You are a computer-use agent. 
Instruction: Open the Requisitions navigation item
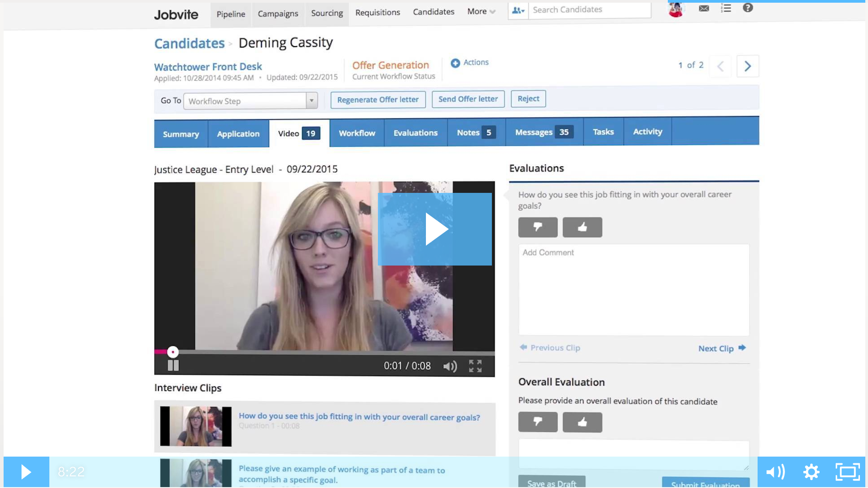coord(377,13)
